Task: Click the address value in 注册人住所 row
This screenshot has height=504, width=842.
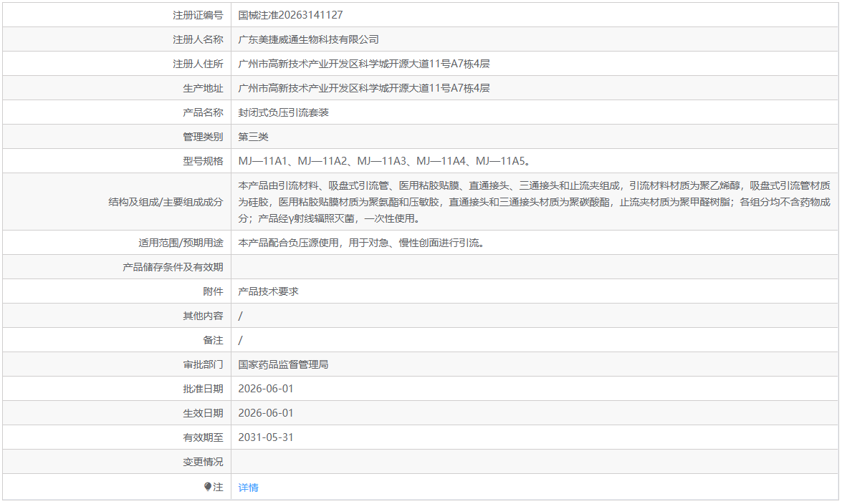Action: point(363,64)
